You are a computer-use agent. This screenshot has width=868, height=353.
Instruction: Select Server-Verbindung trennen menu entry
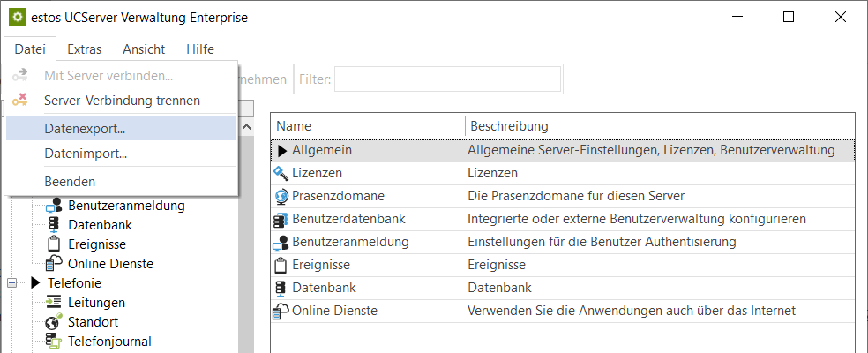122,101
